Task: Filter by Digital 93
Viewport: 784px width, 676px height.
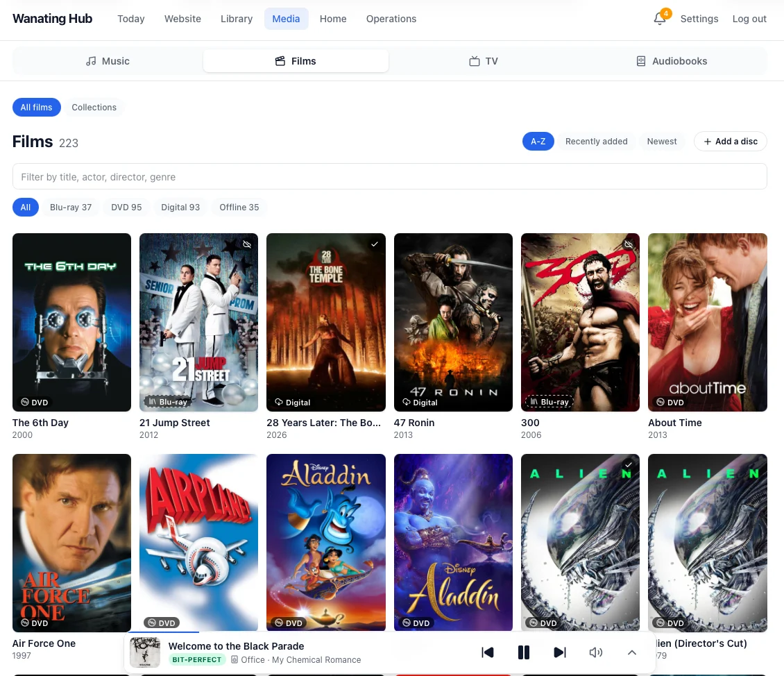Action: tap(180, 208)
